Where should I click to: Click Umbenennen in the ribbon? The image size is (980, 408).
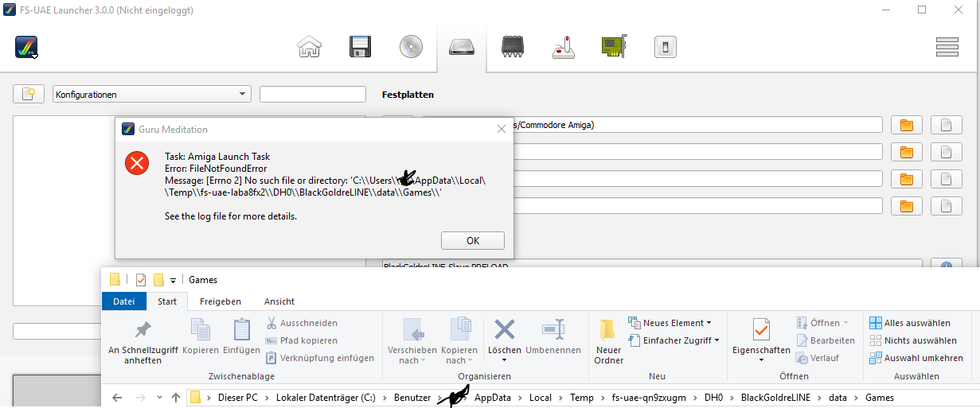553,337
